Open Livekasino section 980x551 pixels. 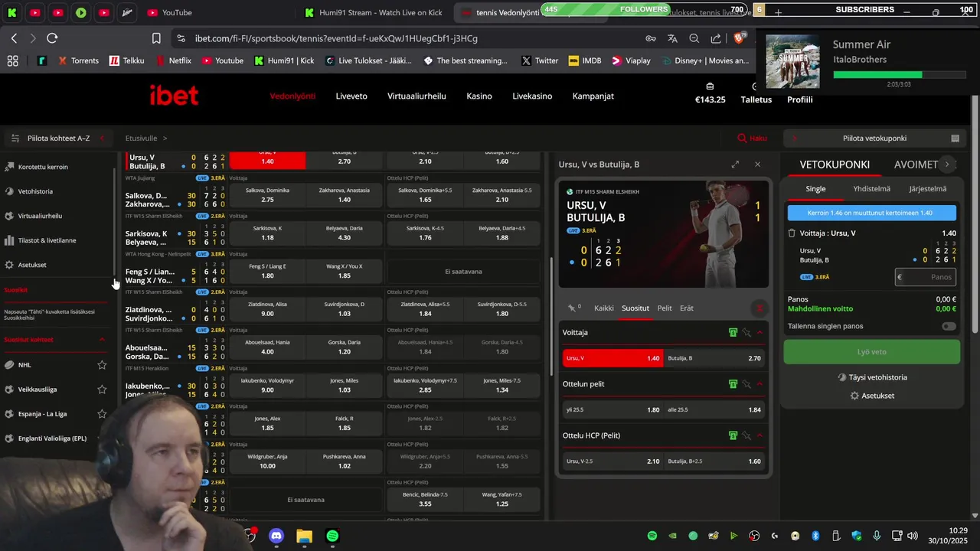pos(532,96)
